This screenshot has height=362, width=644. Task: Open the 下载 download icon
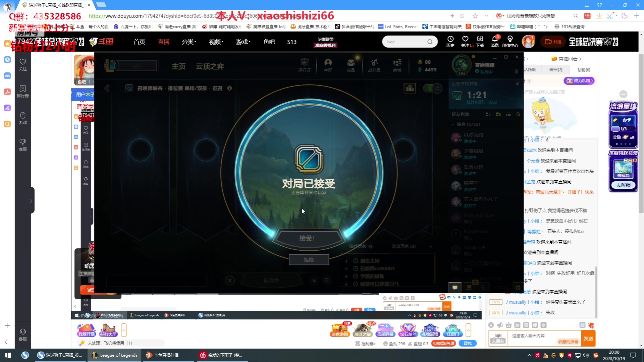coord(480,42)
